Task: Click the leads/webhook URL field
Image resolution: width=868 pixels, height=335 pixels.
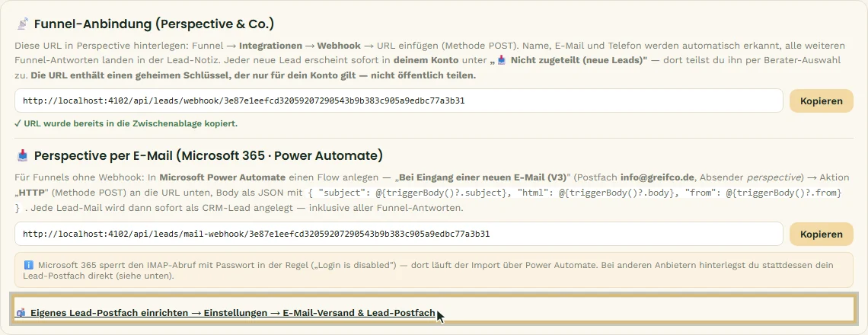Action: (398, 100)
